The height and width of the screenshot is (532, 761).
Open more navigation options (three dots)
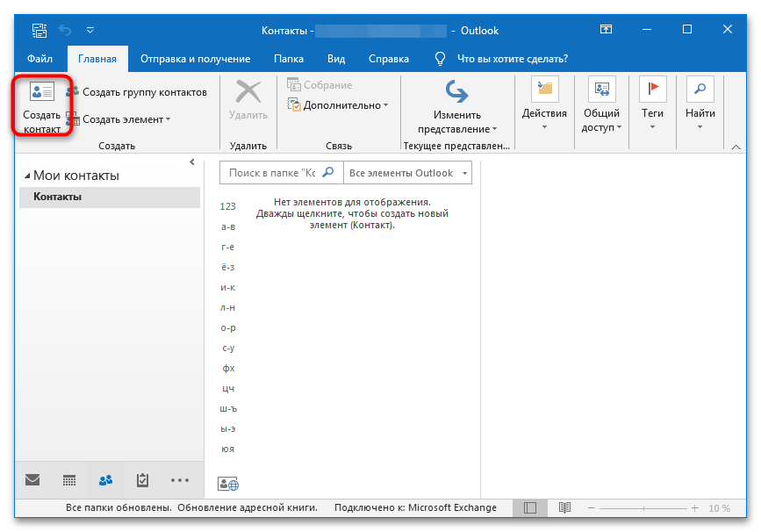180,480
